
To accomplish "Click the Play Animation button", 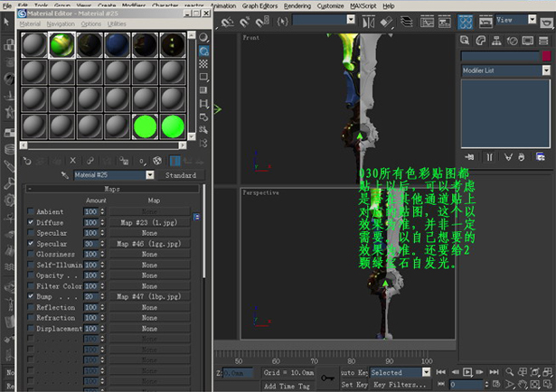I will pyautogui.click(x=467, y=371).
